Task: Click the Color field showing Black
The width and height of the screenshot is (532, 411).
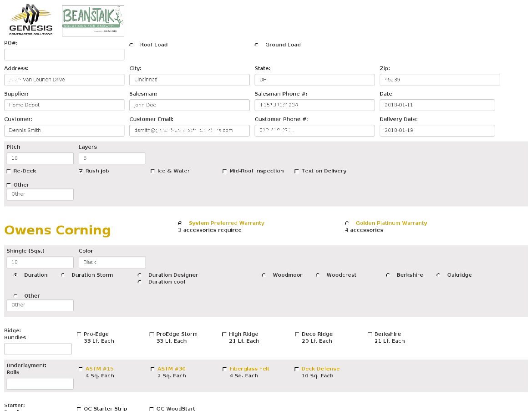Action: 111,262
